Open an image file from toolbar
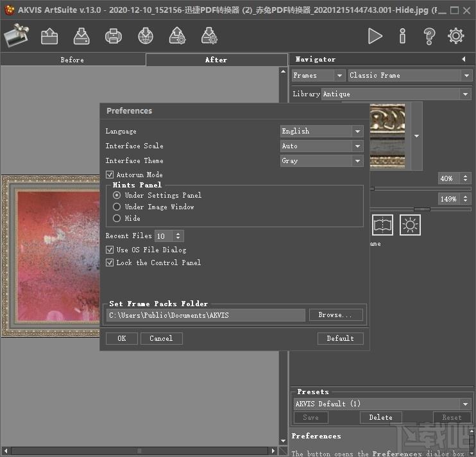The height and width of the screenshot is (457, 476). pyautogui.click(x=49, y=37)
